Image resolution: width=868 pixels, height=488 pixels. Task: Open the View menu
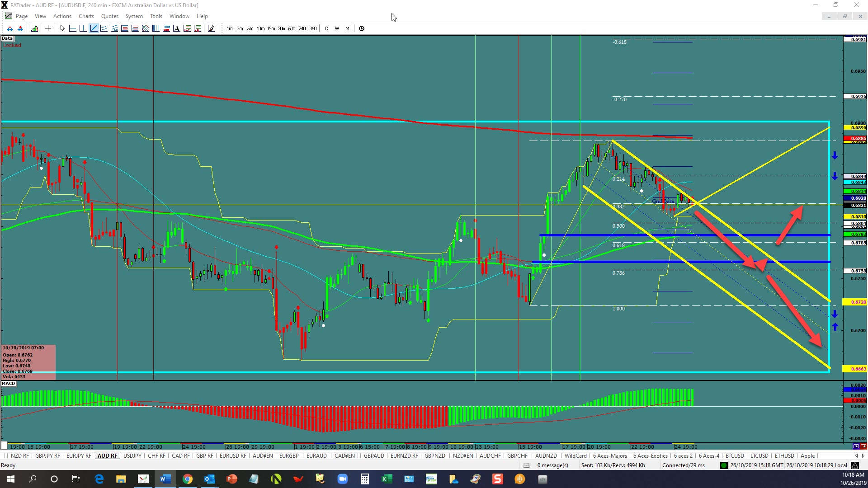point(40,16)
